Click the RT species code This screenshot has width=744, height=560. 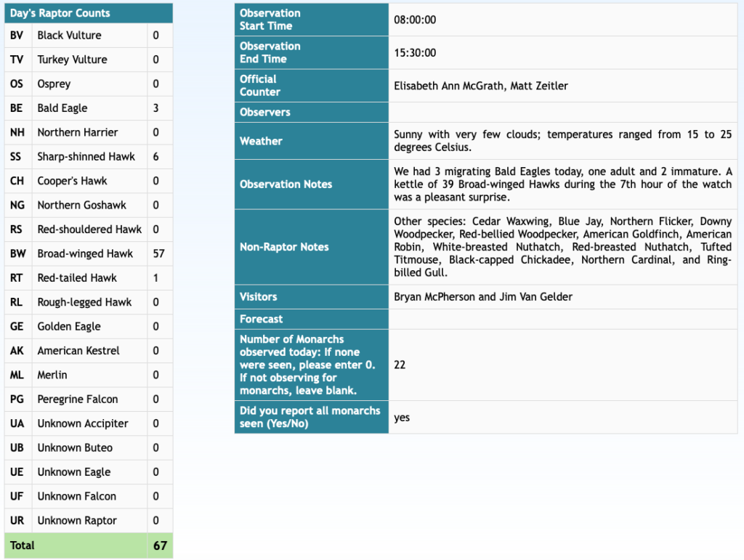coord(16,278)
